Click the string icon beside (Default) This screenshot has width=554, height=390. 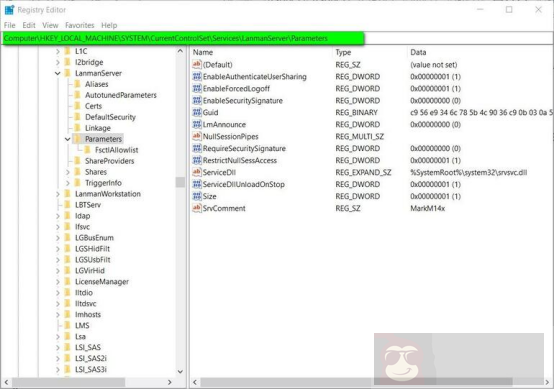tap(197, 65)
